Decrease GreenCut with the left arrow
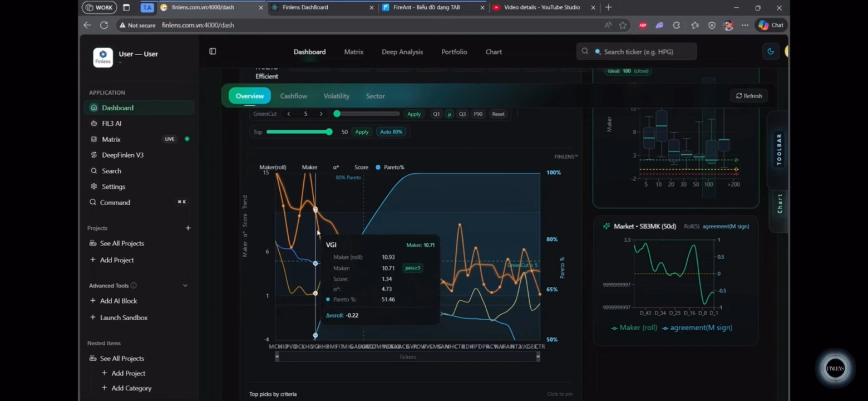The image size is (868, 401). pos(288,114)
